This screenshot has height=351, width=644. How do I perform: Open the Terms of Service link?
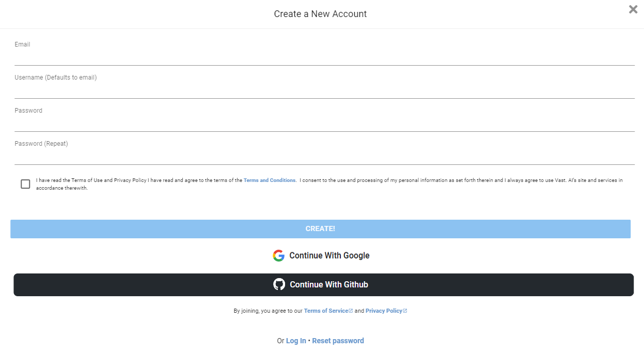click(x=328, y=311)
